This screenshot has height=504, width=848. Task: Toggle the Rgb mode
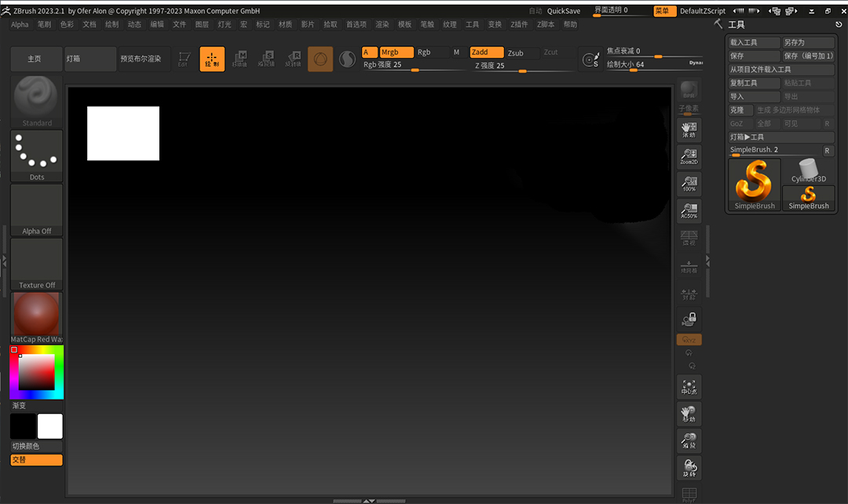pyautogui.click(x=431, y=52)
